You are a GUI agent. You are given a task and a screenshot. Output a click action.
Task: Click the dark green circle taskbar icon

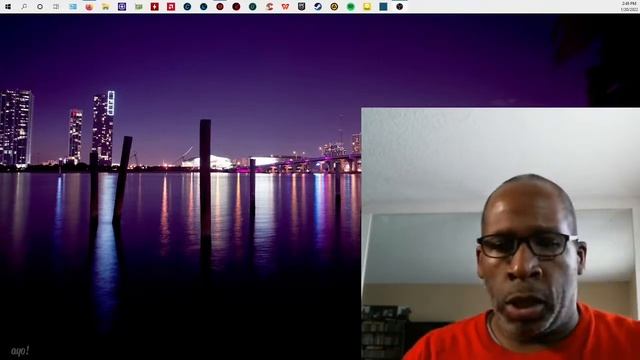coord(253,7)
